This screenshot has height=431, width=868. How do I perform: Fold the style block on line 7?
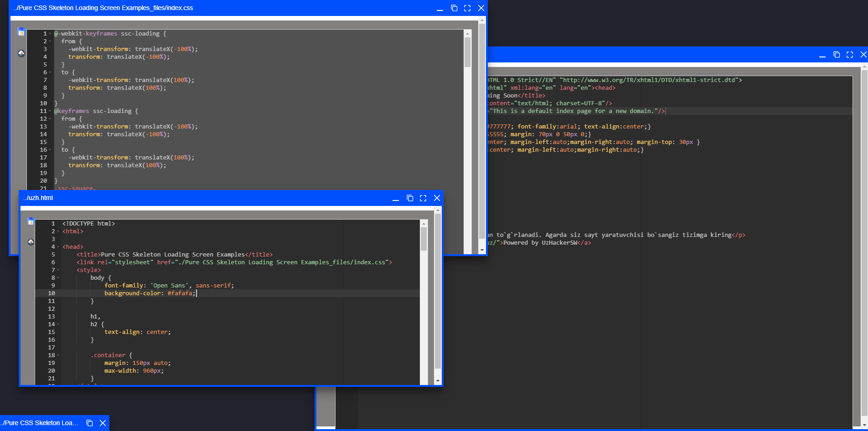tap(58, 270)
